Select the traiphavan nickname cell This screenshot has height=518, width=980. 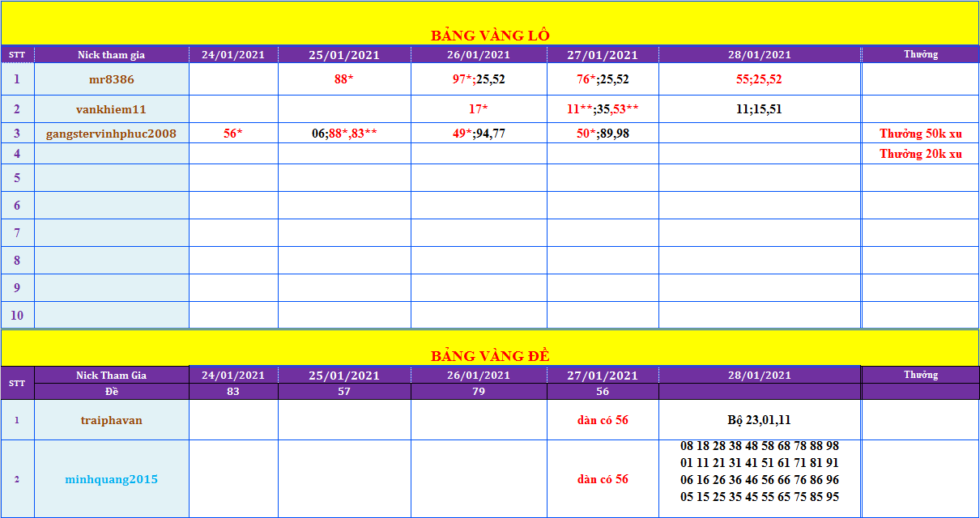point(112,420)
